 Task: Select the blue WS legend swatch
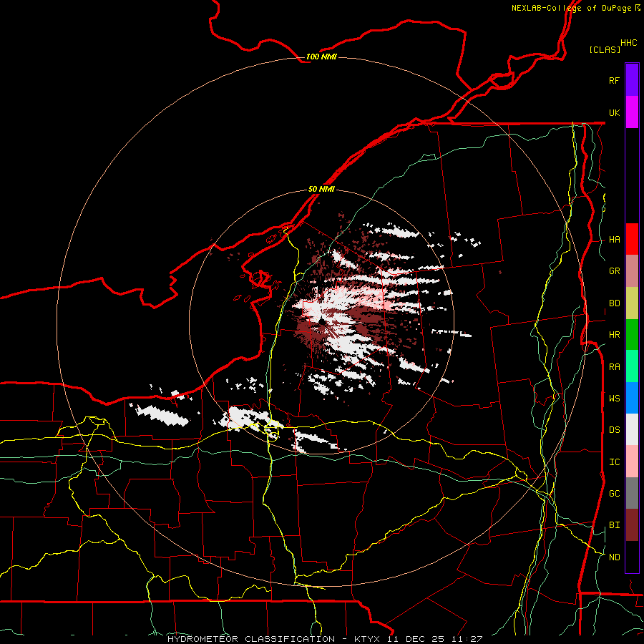coord(632,398)
